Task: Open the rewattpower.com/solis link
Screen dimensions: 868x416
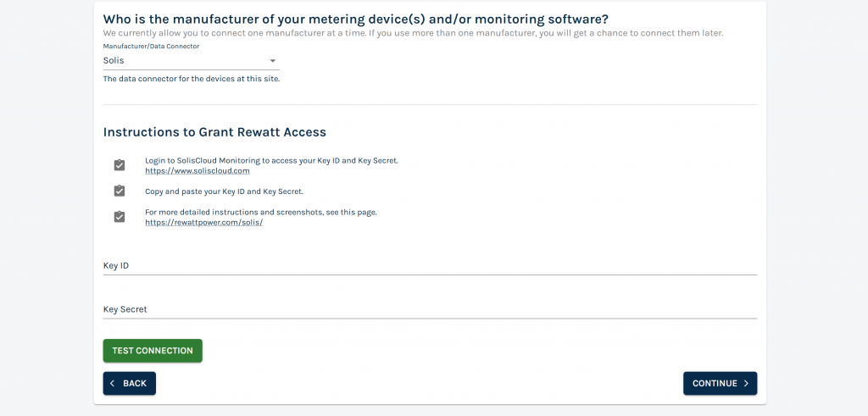Action: tap(203, 222)
